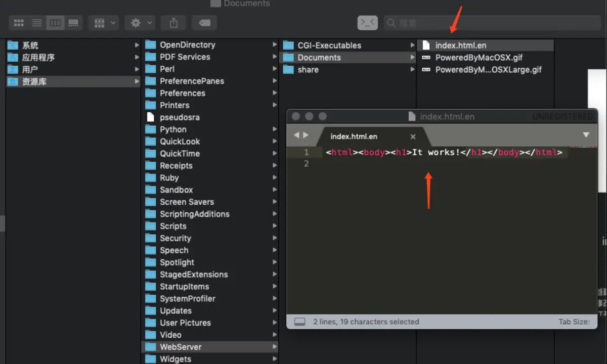Image resolution: width=607 pixels, height=364 pixels.
Task: Toggle the side bar icon in status bar
Action: point(300,322)
